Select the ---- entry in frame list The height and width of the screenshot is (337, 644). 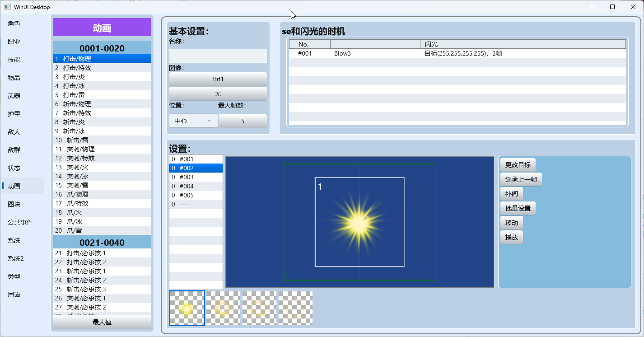(x=196, y=204)
